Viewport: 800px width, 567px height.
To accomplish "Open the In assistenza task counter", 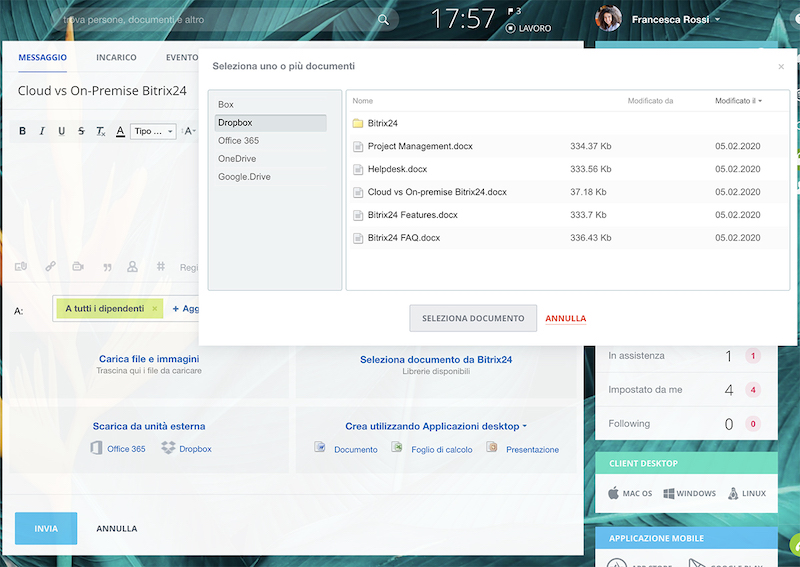I will pos(686,356).
